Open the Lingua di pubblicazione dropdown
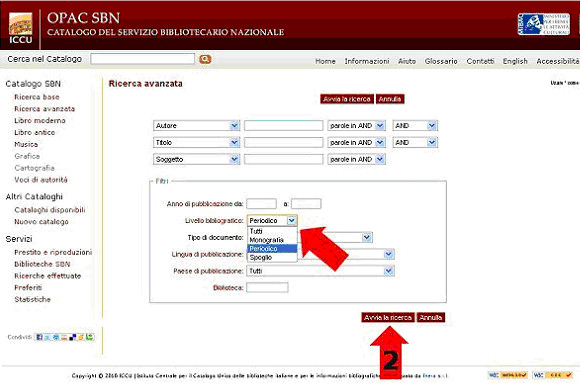 tap(388, 254)
